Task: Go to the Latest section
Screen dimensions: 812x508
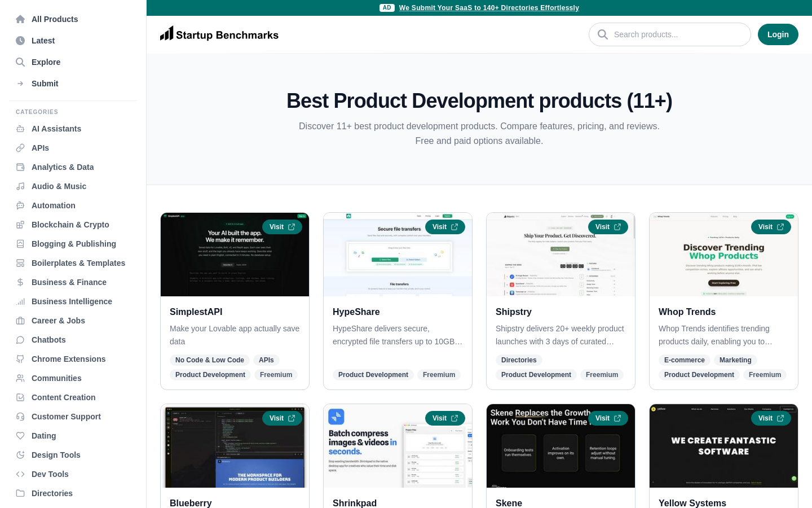Action: click(73, 41)
